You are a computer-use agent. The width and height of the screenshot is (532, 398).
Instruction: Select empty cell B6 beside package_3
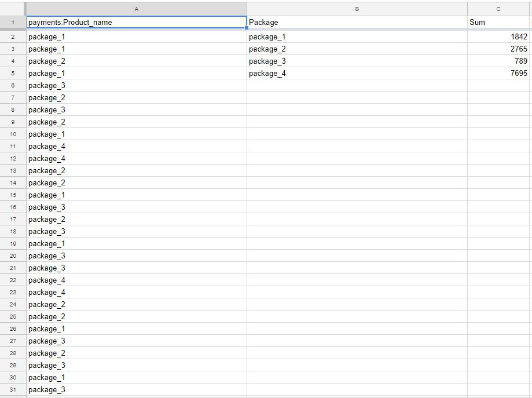tap(357, 86)
